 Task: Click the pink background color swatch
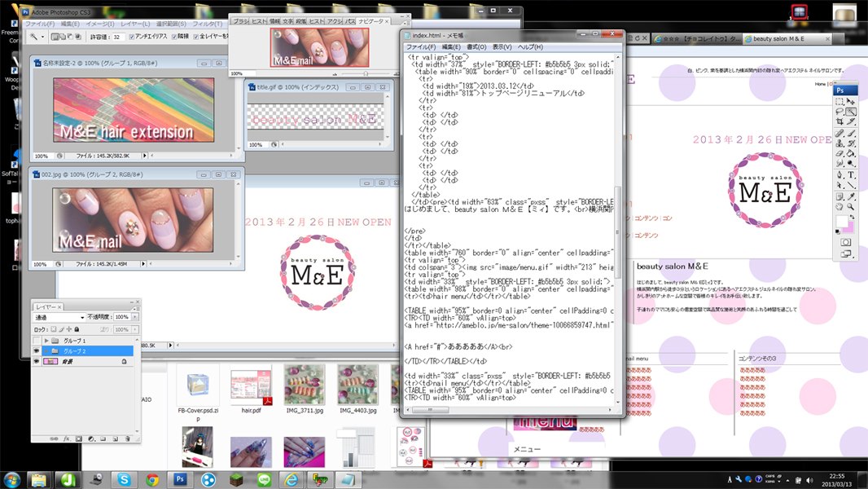point(850,228)
